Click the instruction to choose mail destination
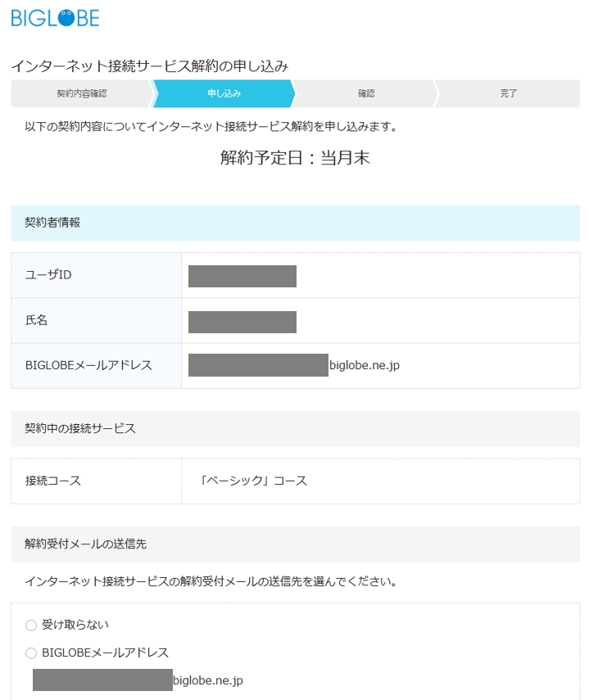Screen dimensions: 589x700 pos(211,581)
